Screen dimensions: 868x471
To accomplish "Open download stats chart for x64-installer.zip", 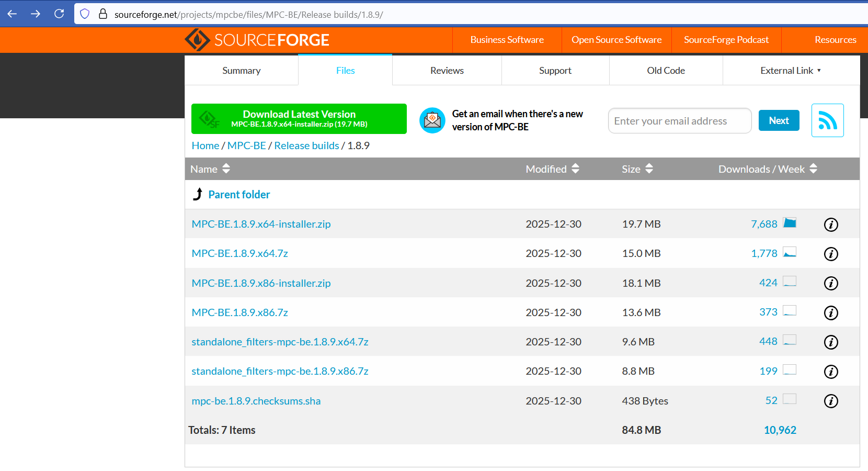I will tap(790, 223).
